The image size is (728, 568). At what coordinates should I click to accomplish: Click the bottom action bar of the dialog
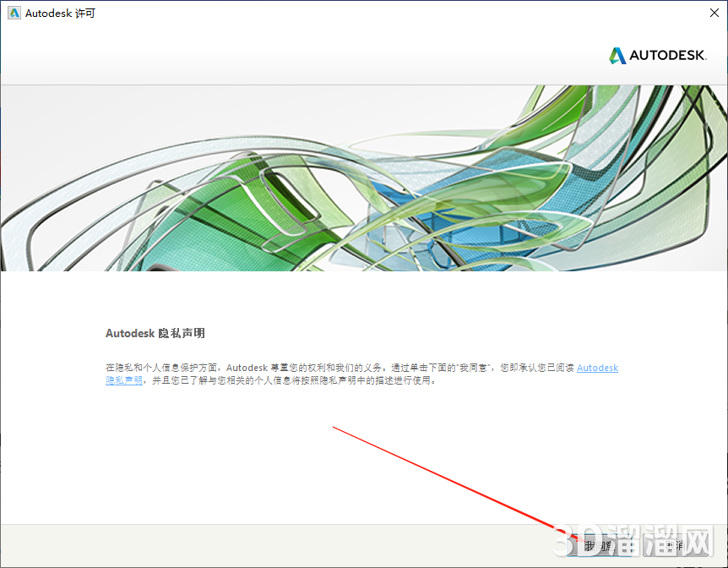click(363, 545)
